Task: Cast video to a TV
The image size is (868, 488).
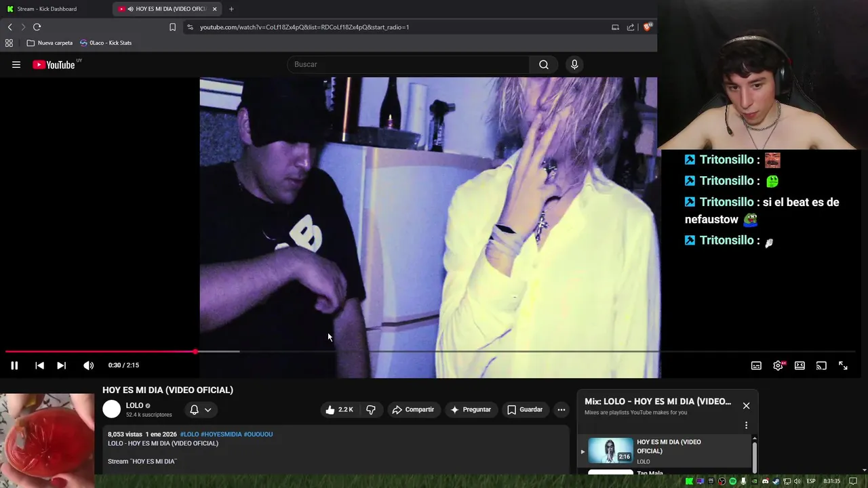Action: (x=821, y=365)
